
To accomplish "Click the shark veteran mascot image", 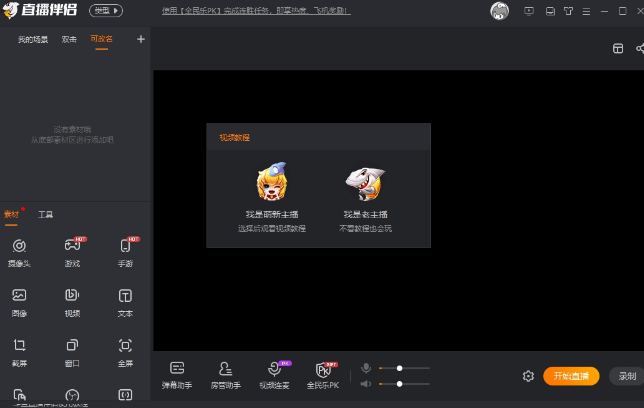I will 365,183.
